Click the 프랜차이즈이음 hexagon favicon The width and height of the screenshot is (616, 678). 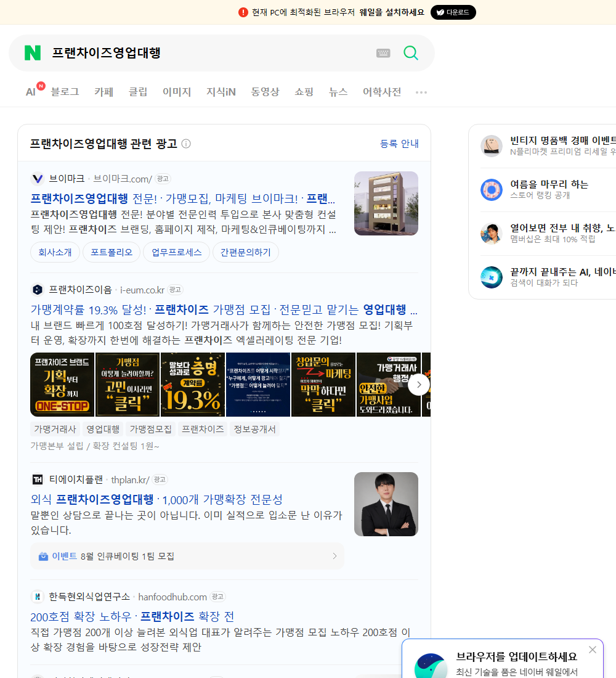pyautogui.click(x=38, y=290)
